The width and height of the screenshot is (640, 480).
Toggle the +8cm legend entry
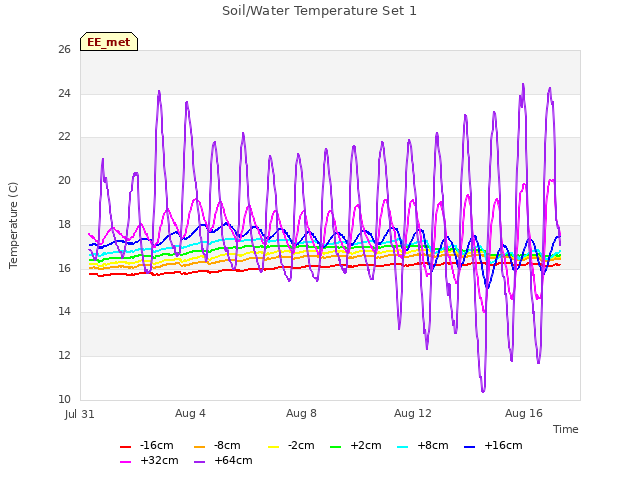[x=422, y=445]
